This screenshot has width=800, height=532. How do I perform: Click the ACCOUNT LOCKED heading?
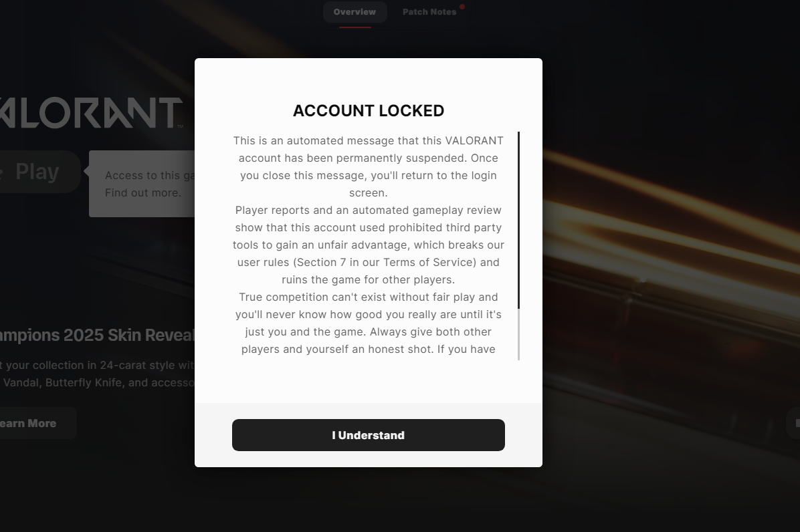point(369,111)
